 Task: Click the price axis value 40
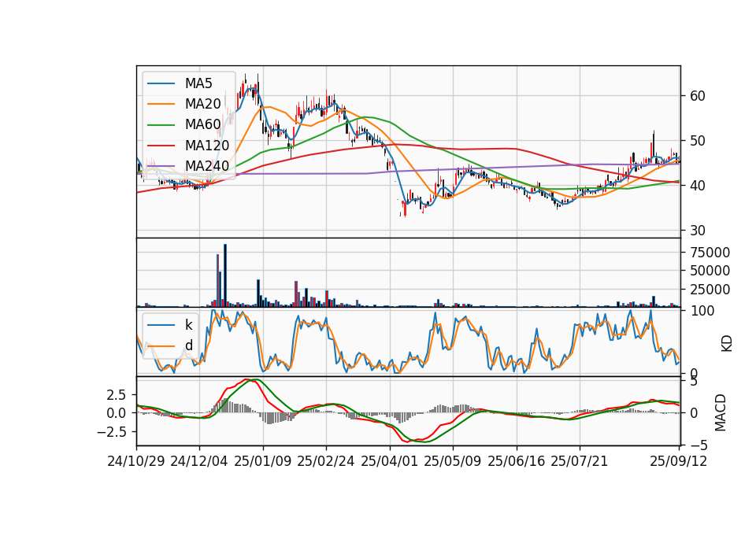point(698,186)
